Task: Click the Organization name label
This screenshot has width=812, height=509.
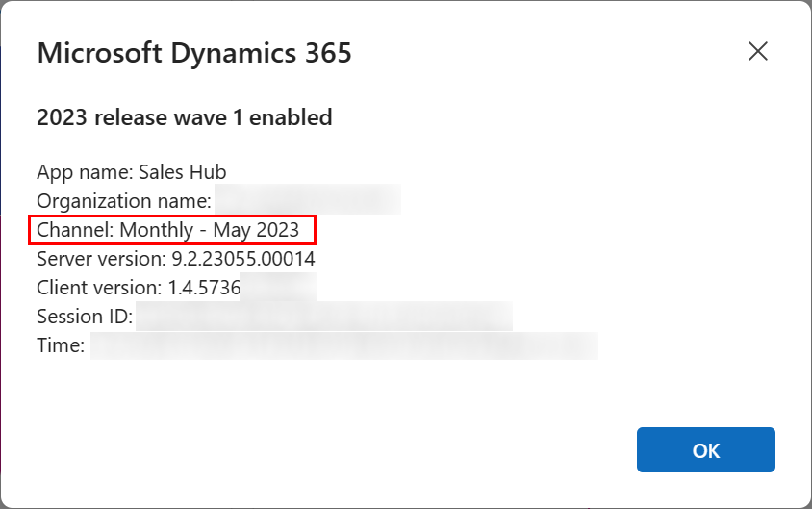Action: click(124, 201)
